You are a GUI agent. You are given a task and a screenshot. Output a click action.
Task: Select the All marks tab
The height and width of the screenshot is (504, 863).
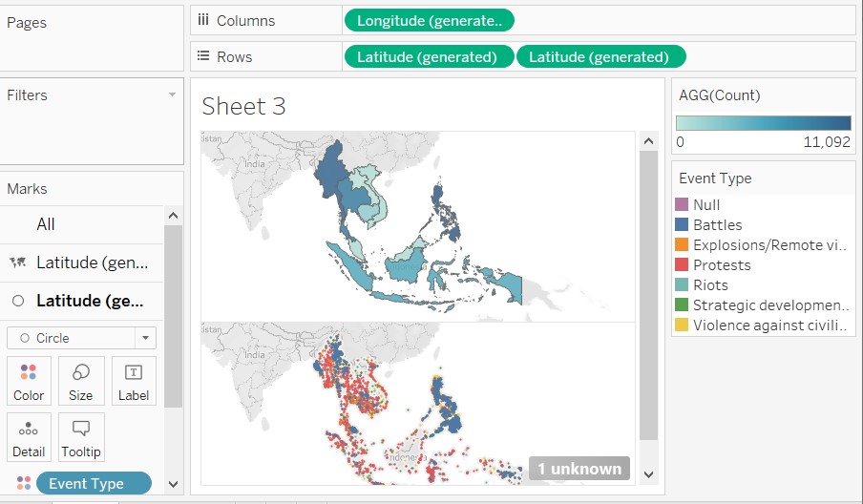tap(46, 224)
